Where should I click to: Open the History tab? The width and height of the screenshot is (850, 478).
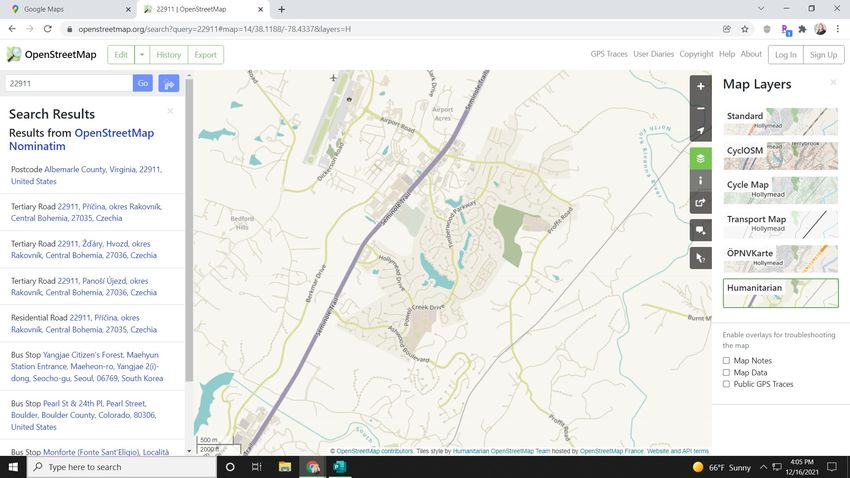pyautogui.click(x=169, y=55)
